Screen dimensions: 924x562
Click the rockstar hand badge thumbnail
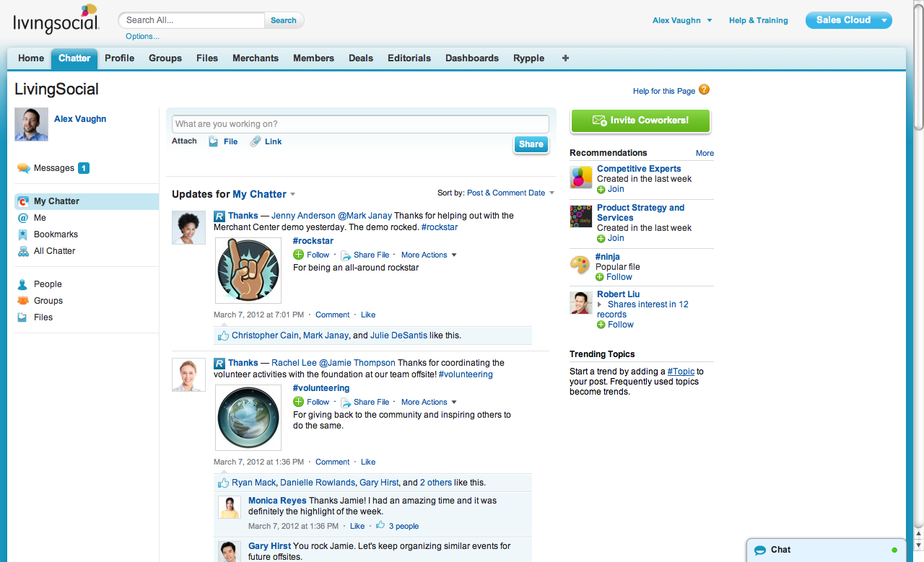(248, 271)
